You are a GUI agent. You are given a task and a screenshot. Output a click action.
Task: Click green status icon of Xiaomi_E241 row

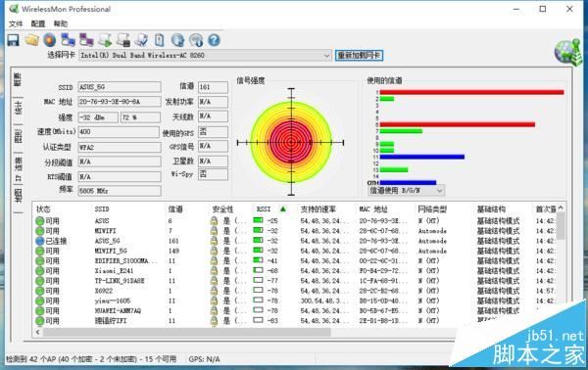pos(40,271)
